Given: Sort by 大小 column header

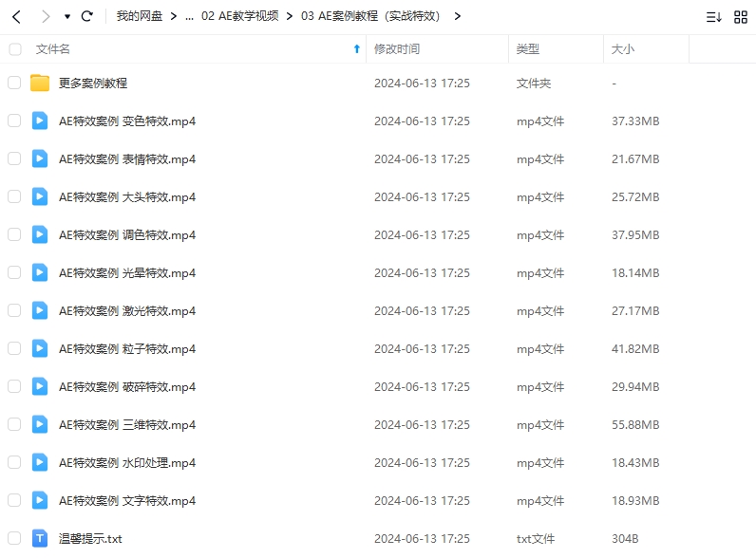Looking at the screenshot, I should [x=623, y=48].
